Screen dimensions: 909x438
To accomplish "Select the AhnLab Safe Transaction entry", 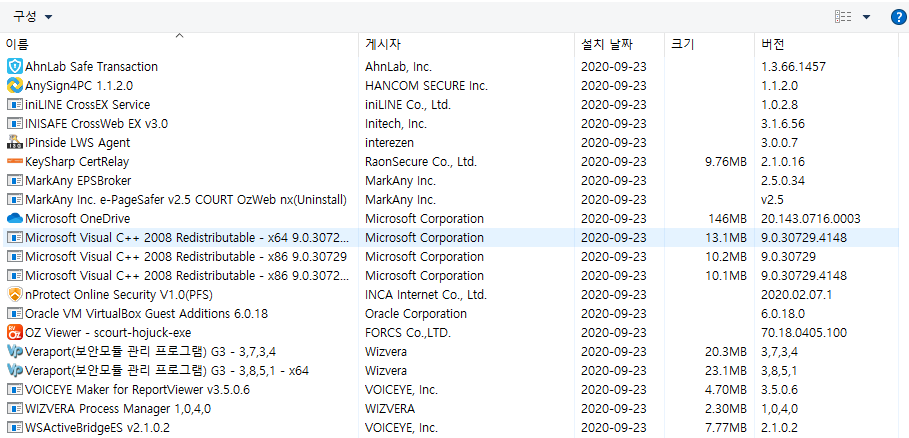I will tap(451, 67).
